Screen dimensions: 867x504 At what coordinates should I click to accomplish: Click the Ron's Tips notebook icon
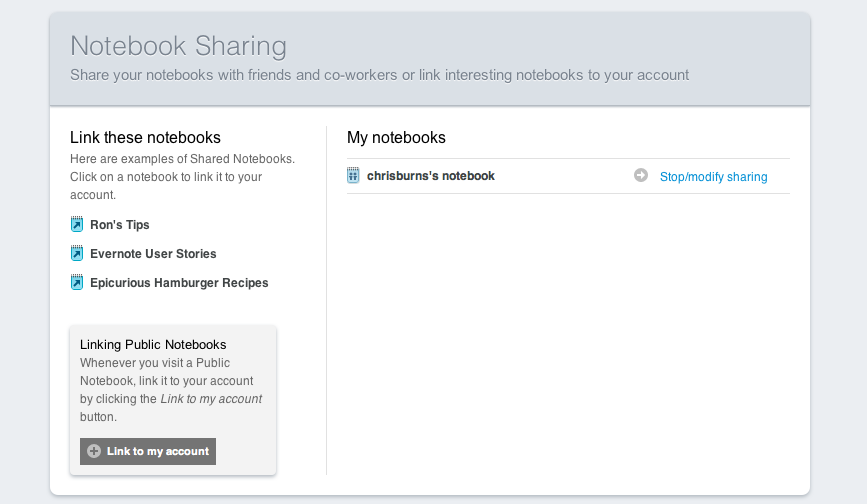pos(77,224)
